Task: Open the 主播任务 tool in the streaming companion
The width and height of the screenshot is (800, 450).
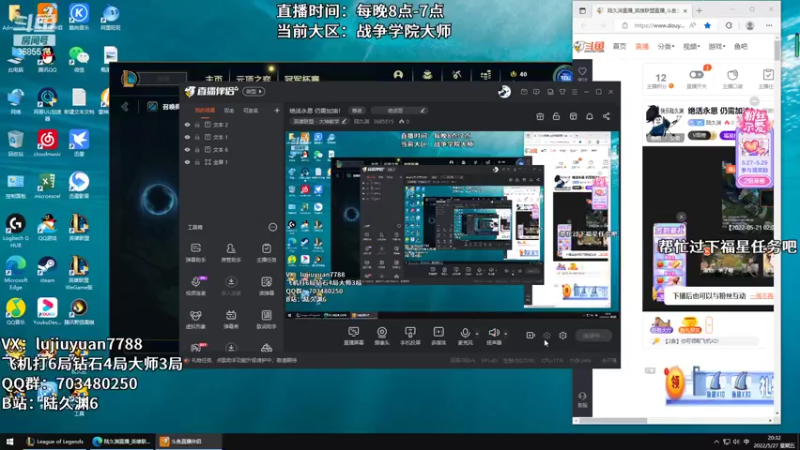Action: pos(266,253)
